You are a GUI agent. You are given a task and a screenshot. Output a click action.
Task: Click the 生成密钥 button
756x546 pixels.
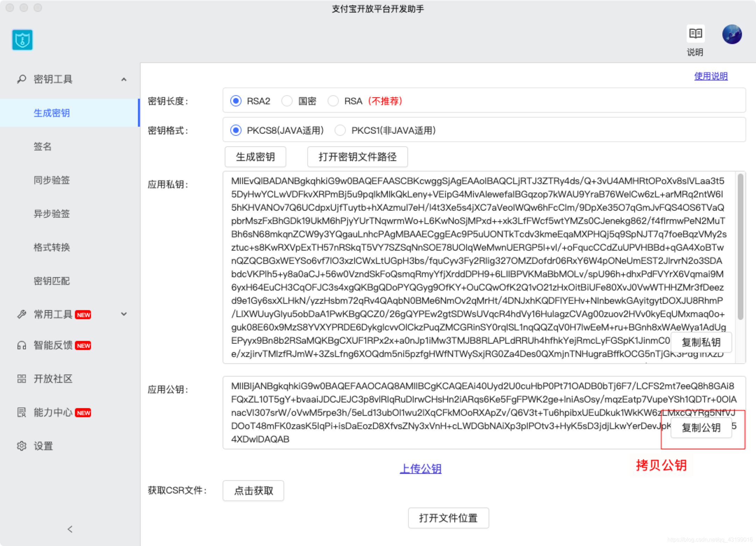coord(255,157)
